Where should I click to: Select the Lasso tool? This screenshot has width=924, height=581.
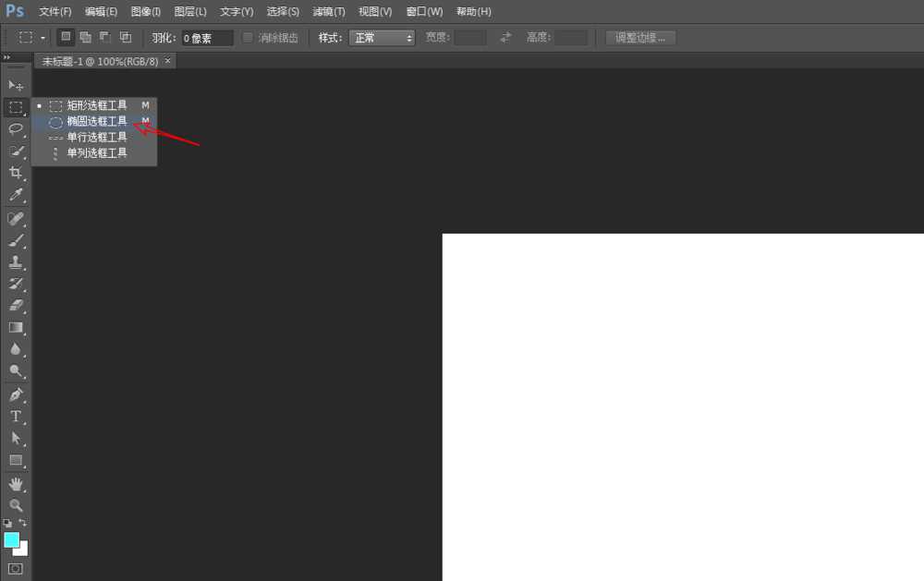point(16,129)
